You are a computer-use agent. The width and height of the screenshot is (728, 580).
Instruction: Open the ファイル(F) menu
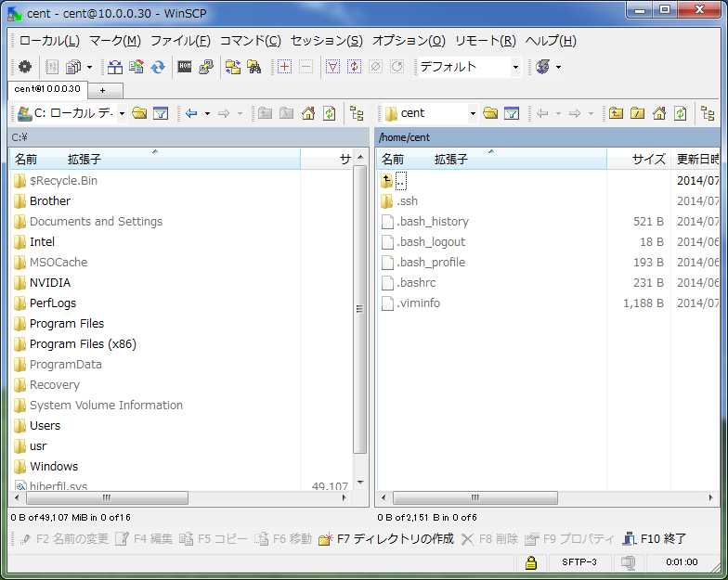180,41
